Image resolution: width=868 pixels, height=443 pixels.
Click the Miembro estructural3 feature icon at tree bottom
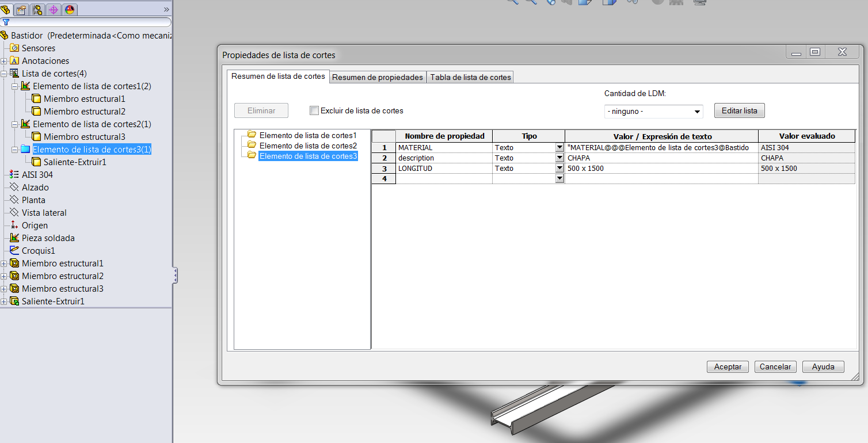[x=15, y=289]
